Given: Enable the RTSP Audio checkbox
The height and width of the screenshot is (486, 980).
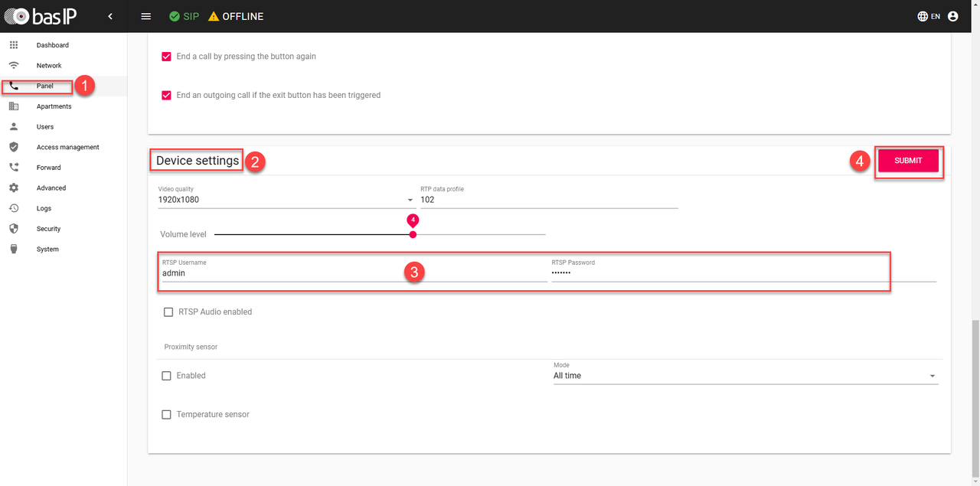Looking at the screenshot, I should [x=168, y=312].
